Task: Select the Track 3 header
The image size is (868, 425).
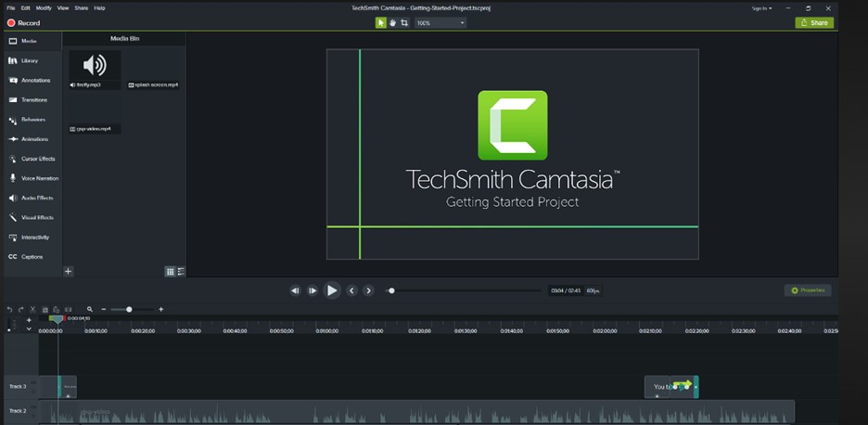Action: pos(21,387)
